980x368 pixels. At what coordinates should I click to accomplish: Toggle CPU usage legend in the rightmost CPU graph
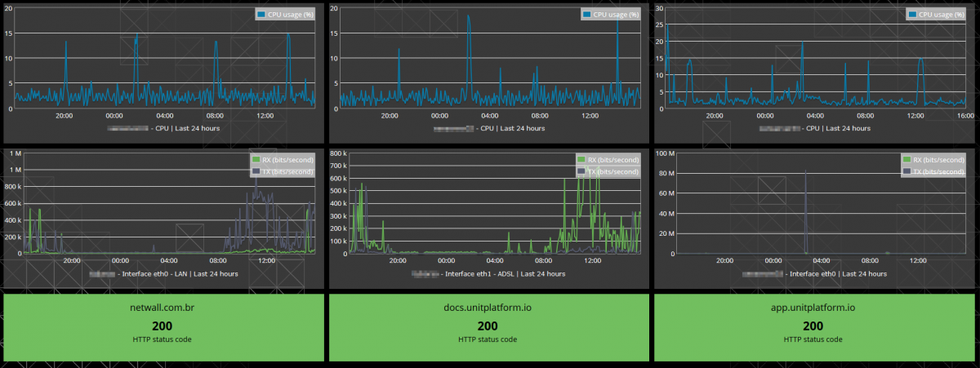point(941,15)
